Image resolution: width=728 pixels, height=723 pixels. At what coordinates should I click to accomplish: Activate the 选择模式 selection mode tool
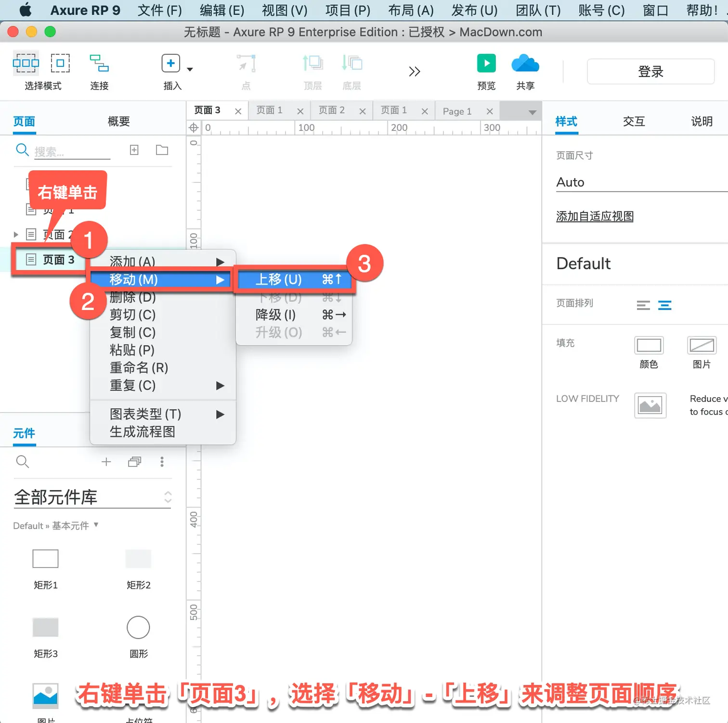coord(26,64)
